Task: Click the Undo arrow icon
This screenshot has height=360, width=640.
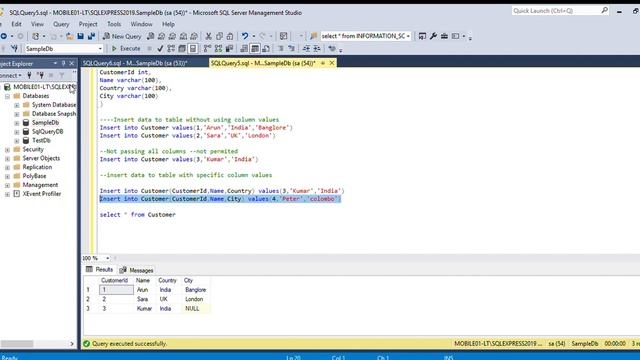Action: click(244, 36)
